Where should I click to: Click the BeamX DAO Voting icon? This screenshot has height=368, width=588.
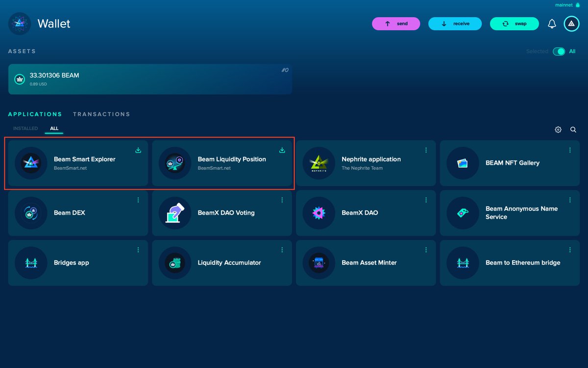pyautogui.click(x=175, y=213)
